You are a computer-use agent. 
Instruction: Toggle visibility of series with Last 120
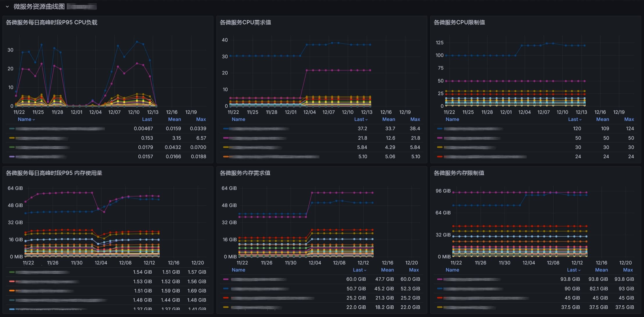[473, 129]
